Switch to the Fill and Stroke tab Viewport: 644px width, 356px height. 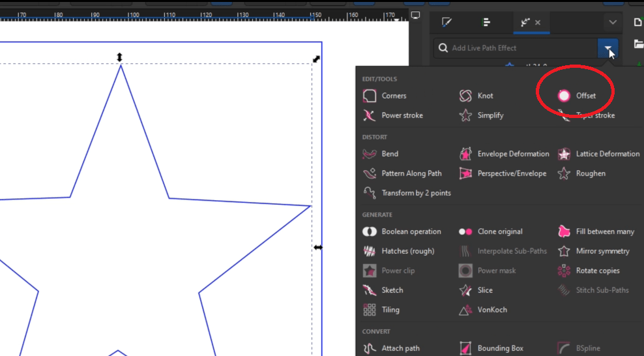pos(446,22)
